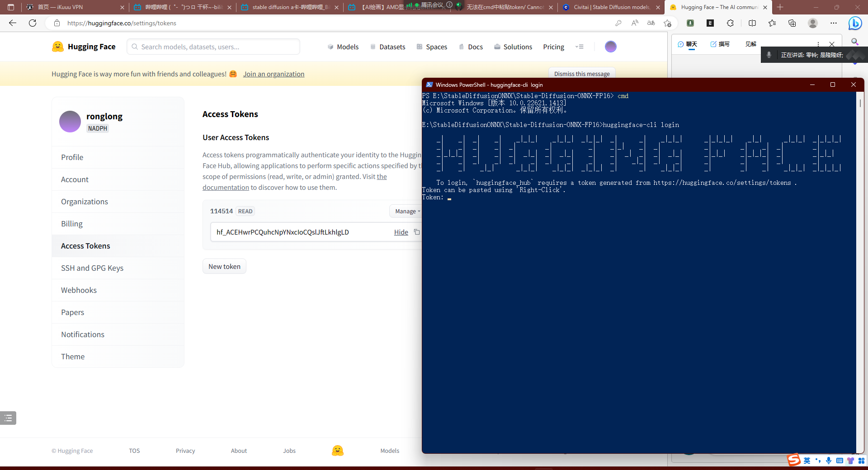Open the Sogou soft keyboard icon
This screenshot has width=868, height=470.
click(x=839, y=461)
